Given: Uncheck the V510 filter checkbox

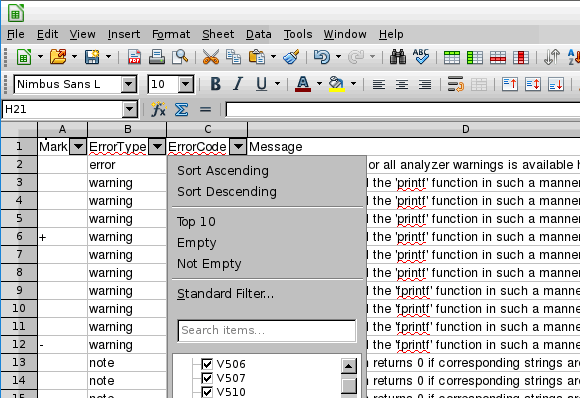Looking at the screenshot, I should [x=207, y=392].
